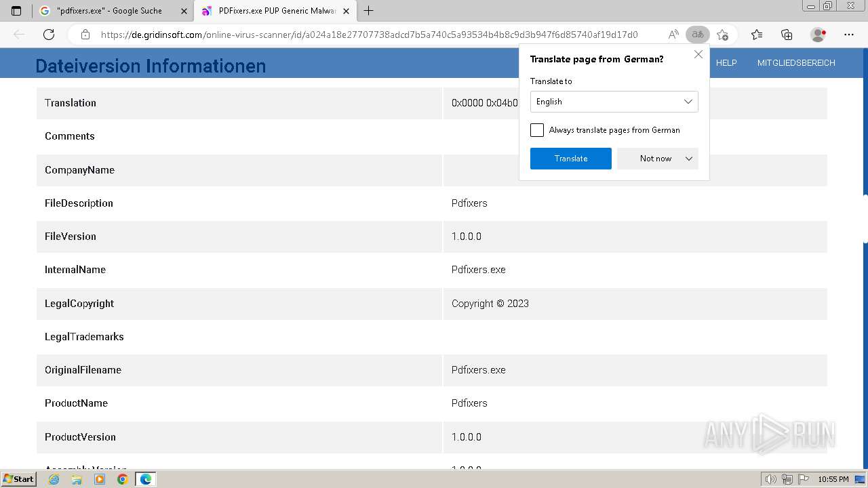Viewport: 868px width, 488px height.
Task: Select the PDFixers.exe PUP Generic tab
Action: pyautogui.click(x=277, y=11)
